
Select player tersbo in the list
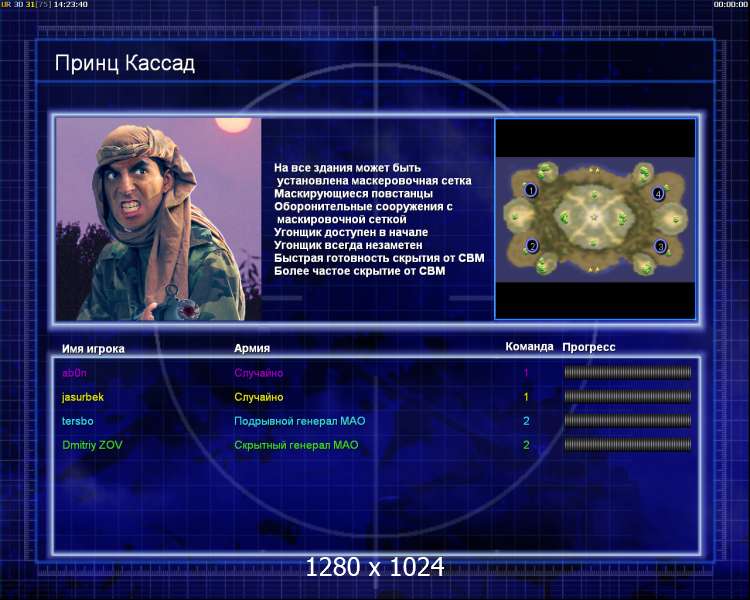pos(77,421)
